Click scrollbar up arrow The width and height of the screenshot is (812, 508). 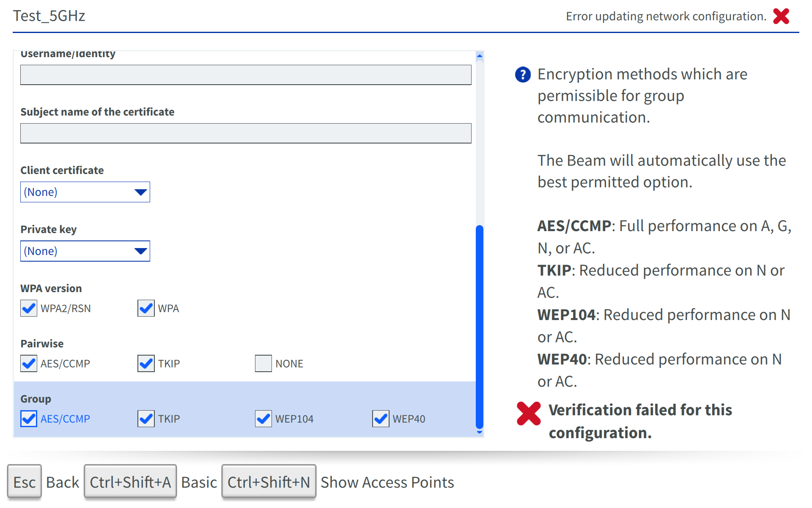click(479, 56)
